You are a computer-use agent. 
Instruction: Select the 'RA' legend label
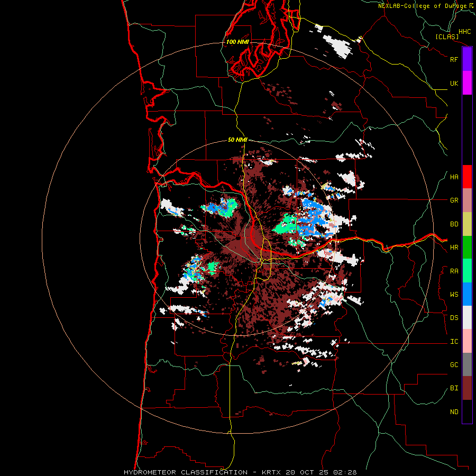(454, 271)
